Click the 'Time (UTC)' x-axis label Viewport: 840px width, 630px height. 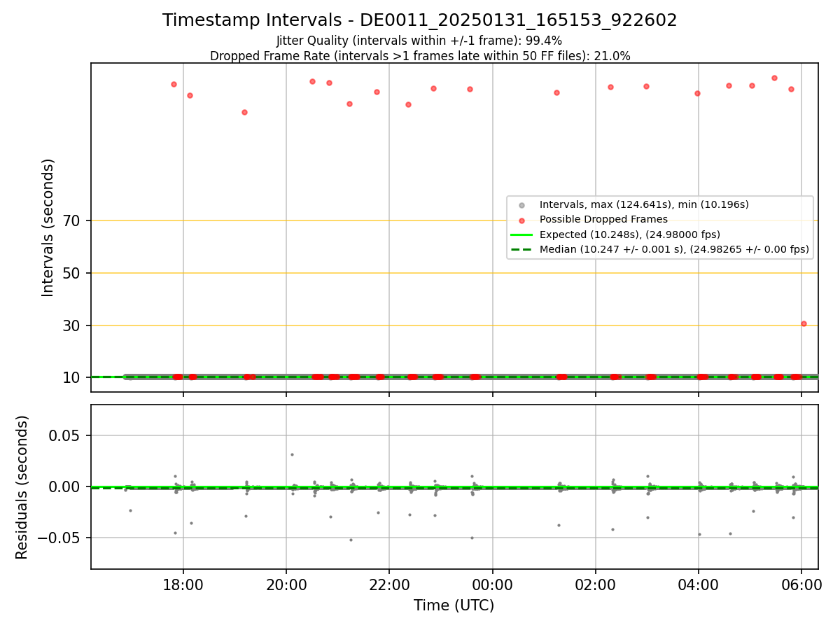pyautogui.click(x=454, y=605)
